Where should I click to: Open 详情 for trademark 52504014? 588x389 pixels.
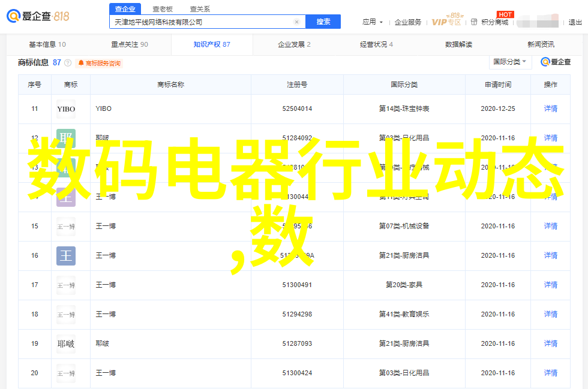tap(551, 108)
